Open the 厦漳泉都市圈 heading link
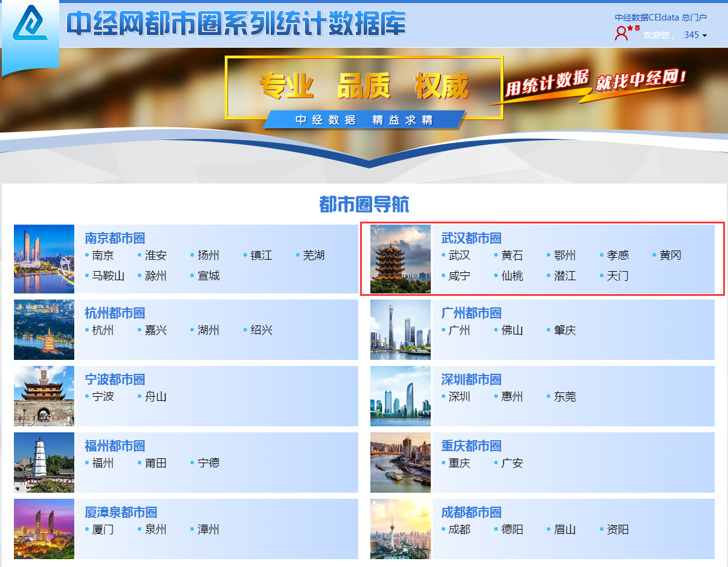Viewport: 728px width, 567px height. [x=121, y=512]
